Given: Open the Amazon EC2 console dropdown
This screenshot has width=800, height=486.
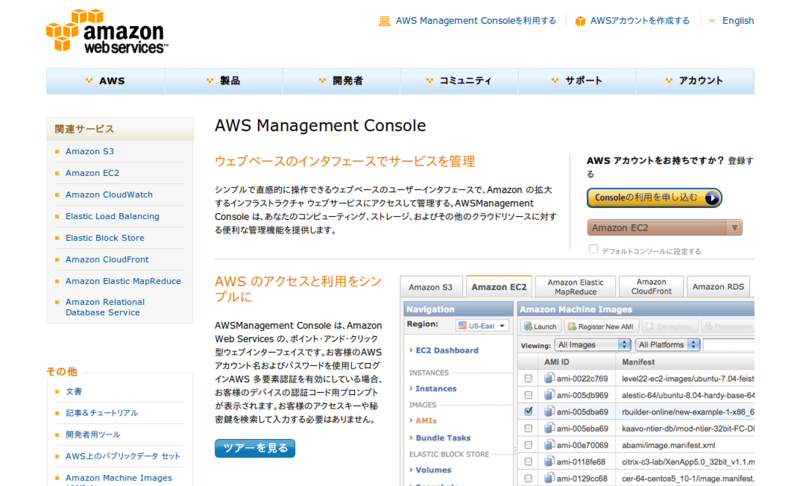Looking at the screenshot, I should [665, 227].
